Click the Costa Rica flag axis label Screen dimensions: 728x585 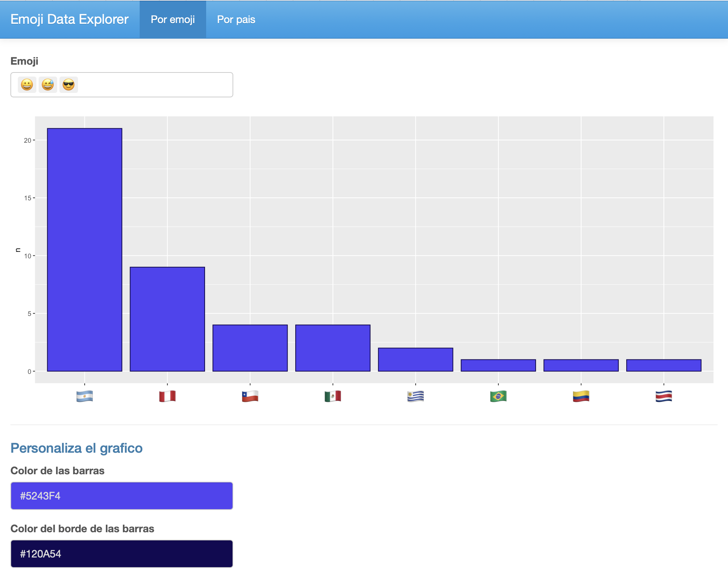(664, 396)
